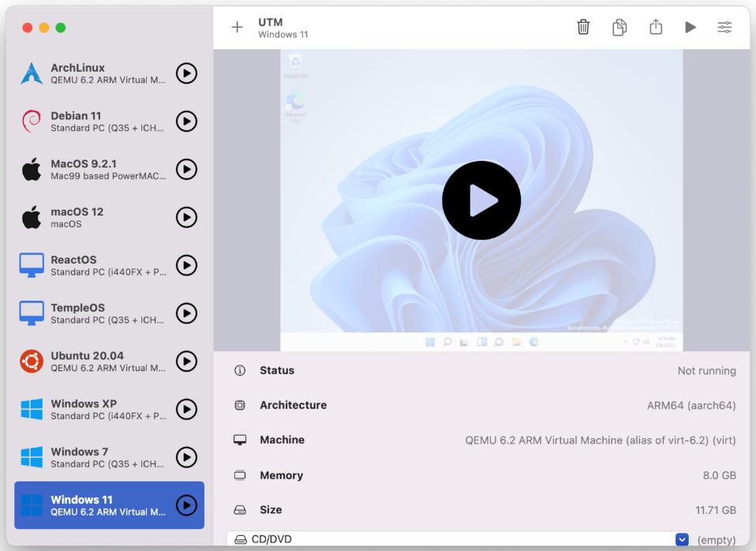Launch Ubuntu 20.04 with its play button
The image size is (756, 551).
tap(186, 362)
